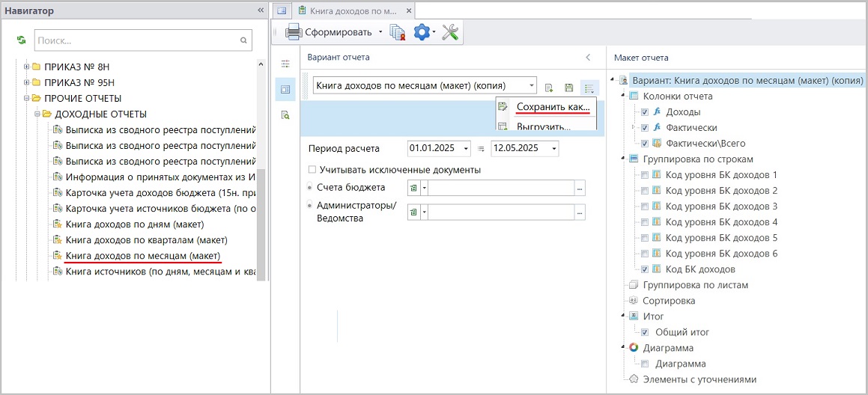Enable the Диаграмма checkbox

[x=645, y=364]
